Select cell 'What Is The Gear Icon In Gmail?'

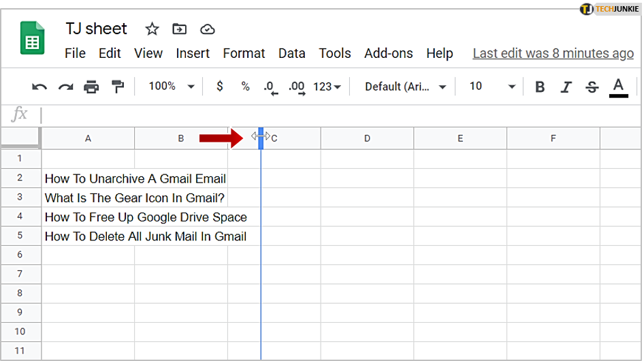tap(134, 198)
